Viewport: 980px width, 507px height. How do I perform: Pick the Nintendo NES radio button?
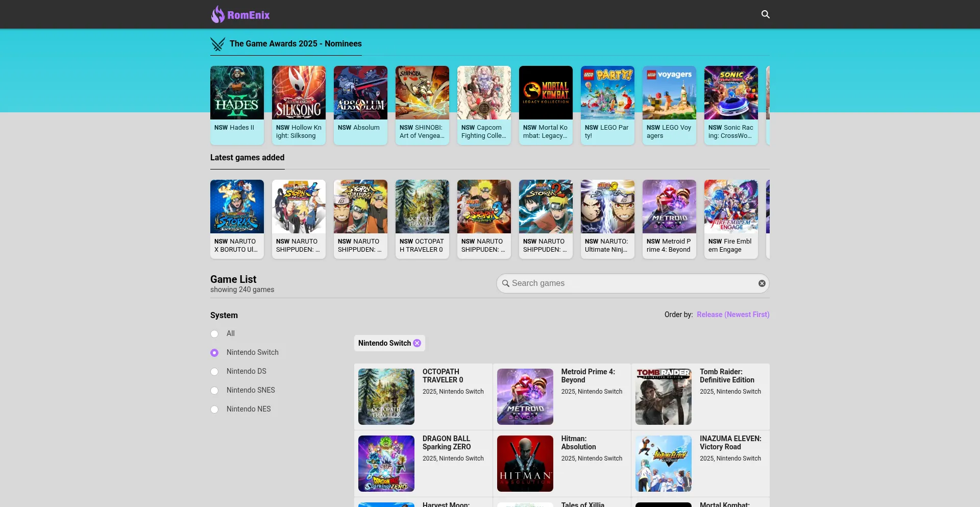point(214,409)
